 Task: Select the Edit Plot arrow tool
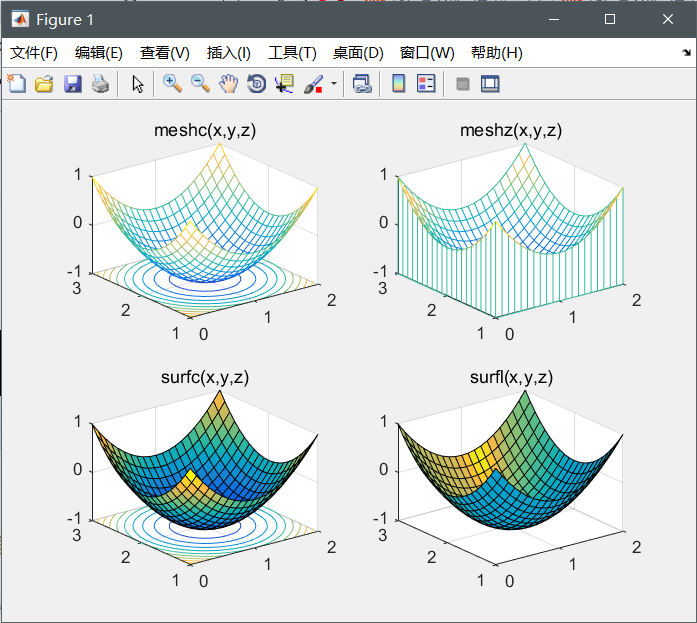(138, 84)
